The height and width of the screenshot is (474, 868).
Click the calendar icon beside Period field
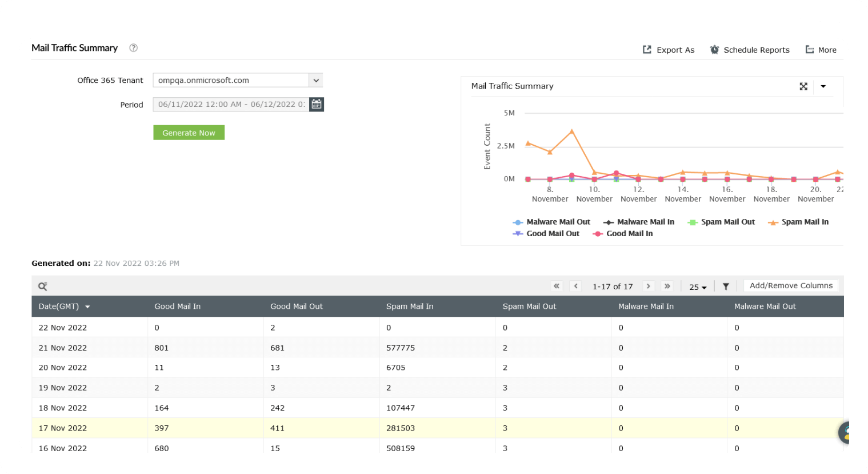point(317,104)
